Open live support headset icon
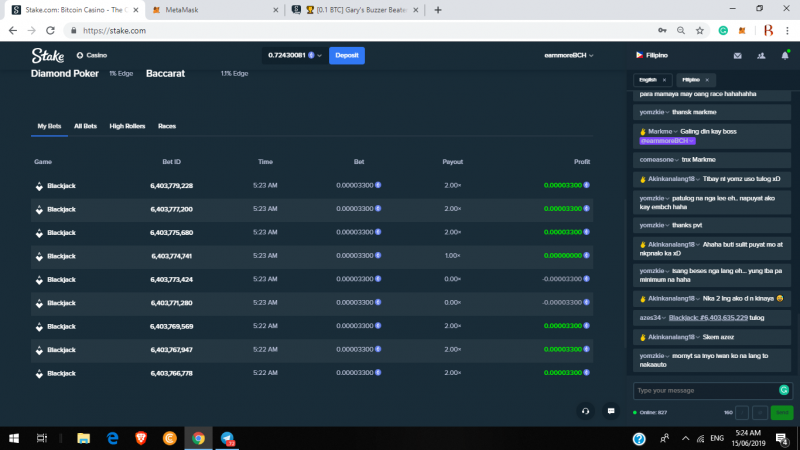 585,411
